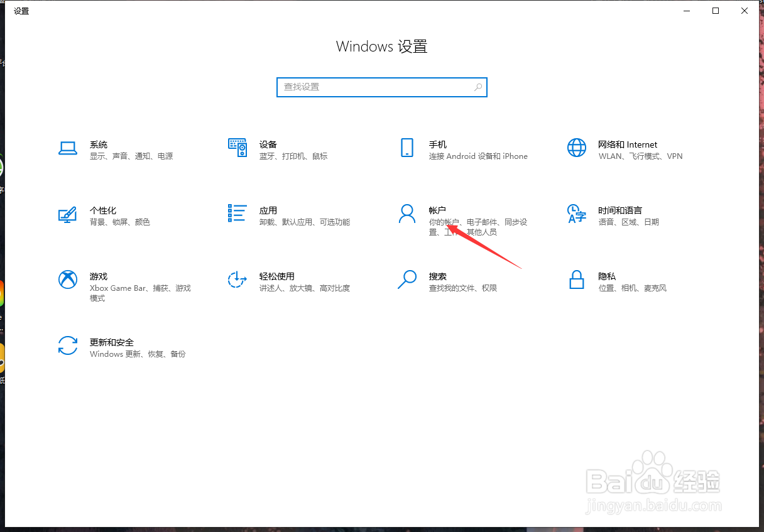764x532 pixels.
Task: Click the Windows 设置 page title
Action: 382,46
